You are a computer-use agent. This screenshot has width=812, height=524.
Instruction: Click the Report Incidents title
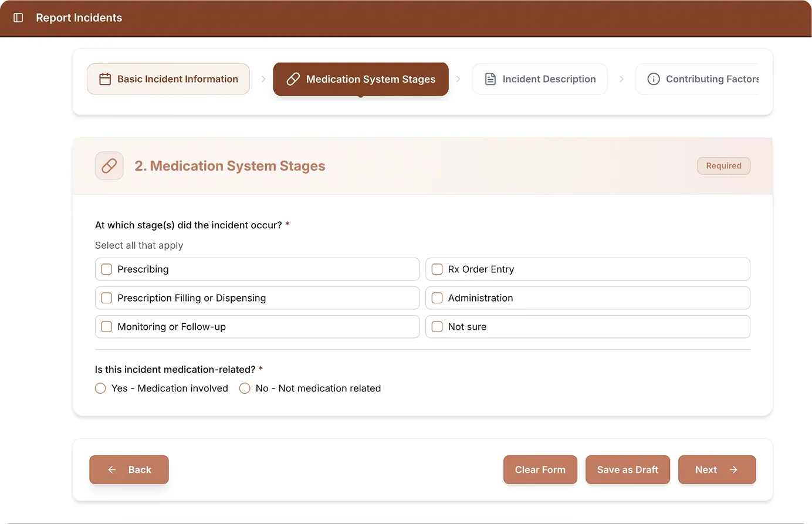pos(79,18)
